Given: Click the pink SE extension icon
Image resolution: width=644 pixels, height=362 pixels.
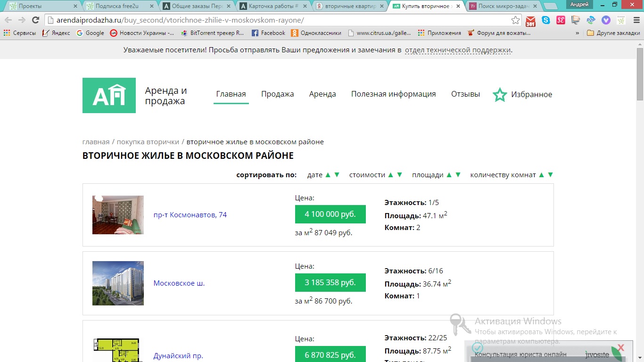Looking at the screenshot, I should point(561,20).
